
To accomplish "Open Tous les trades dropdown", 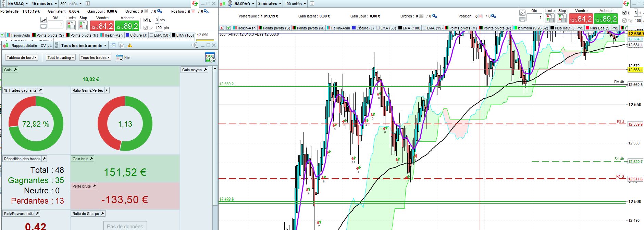I will coord(95,57).
